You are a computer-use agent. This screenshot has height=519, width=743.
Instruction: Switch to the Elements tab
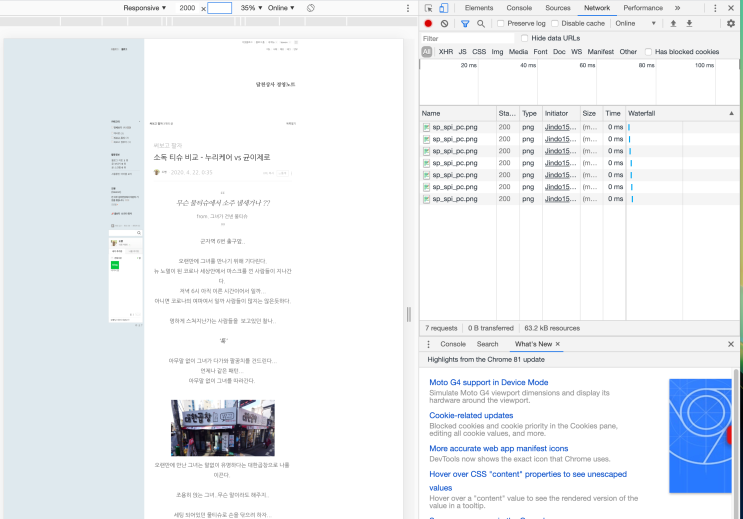point(479,8)
